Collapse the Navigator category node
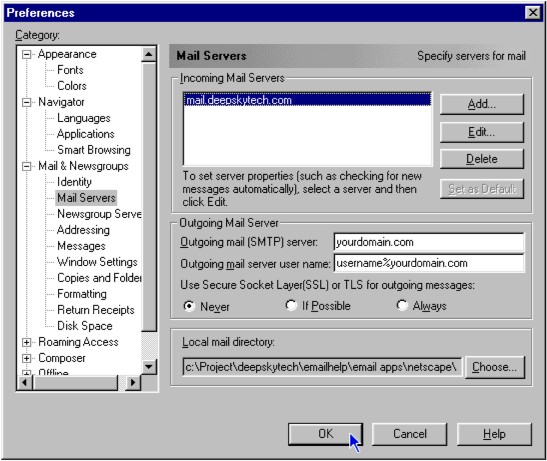Screen dimensions: 547x461 [26, 102]
